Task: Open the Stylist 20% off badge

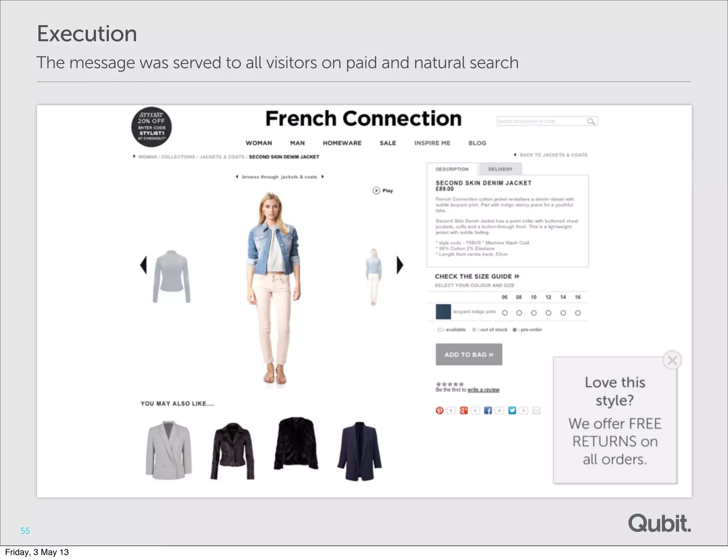Action: click(x=151, y=127)
